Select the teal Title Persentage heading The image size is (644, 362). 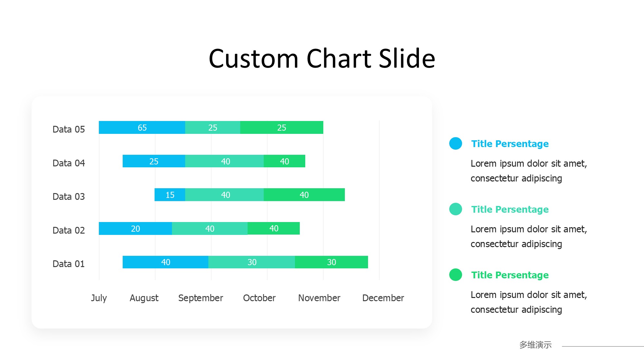click(510, 209)
